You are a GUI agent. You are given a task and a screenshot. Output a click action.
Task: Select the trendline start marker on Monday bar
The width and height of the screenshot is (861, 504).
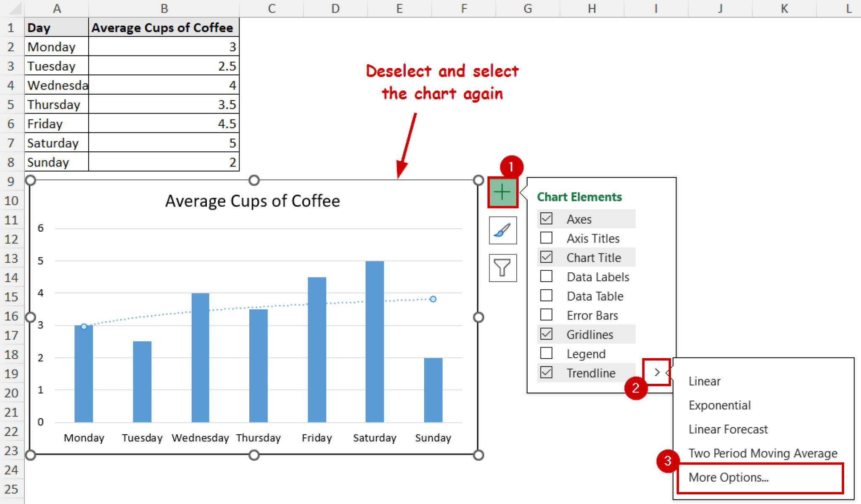(84, 327)
